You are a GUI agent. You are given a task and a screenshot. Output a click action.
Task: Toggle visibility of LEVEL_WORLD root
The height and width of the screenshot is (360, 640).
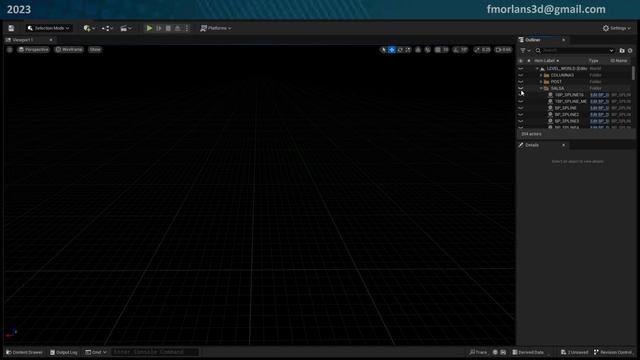(x=520, y=69)
